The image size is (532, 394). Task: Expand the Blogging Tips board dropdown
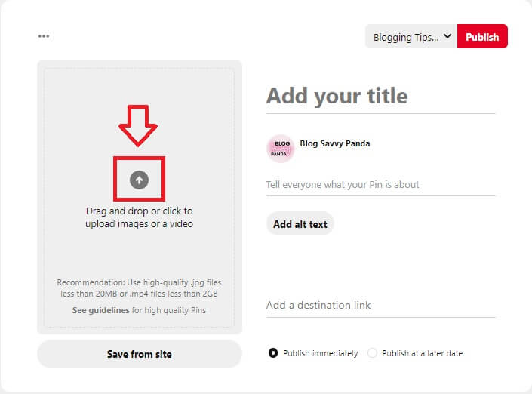(411, 36)
